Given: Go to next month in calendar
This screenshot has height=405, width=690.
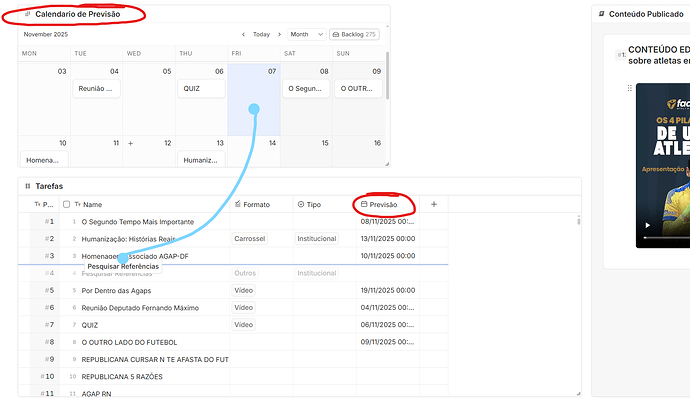Looking at the screenshot, I should click(279, 34).
